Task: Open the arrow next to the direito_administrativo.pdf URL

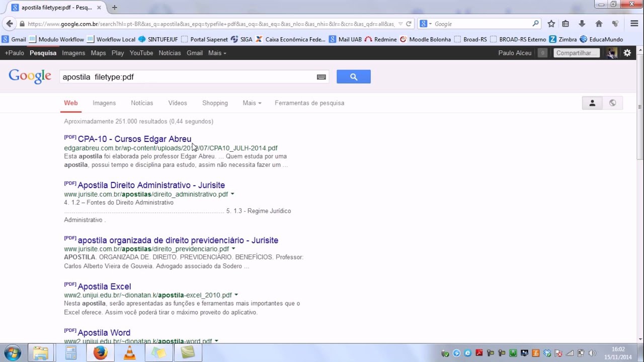Action: (x=232, y=194)
